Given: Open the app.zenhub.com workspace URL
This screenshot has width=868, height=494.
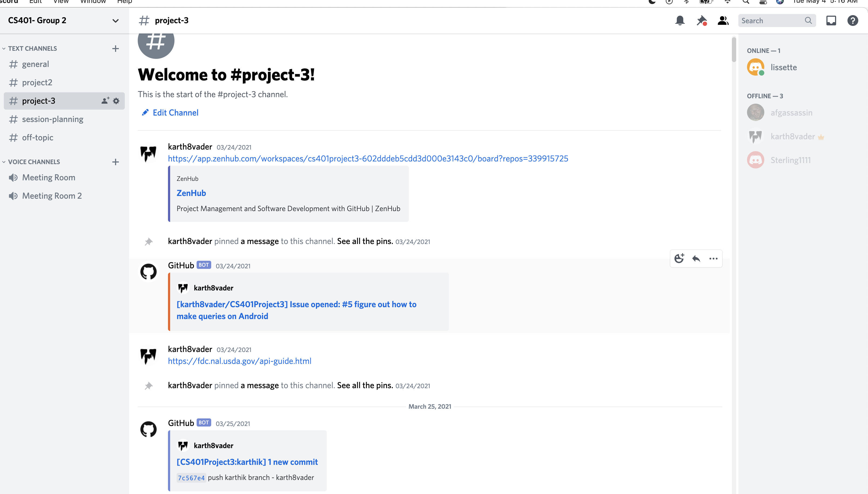Looking at the screenshot, I should click(x=368, y=158).
